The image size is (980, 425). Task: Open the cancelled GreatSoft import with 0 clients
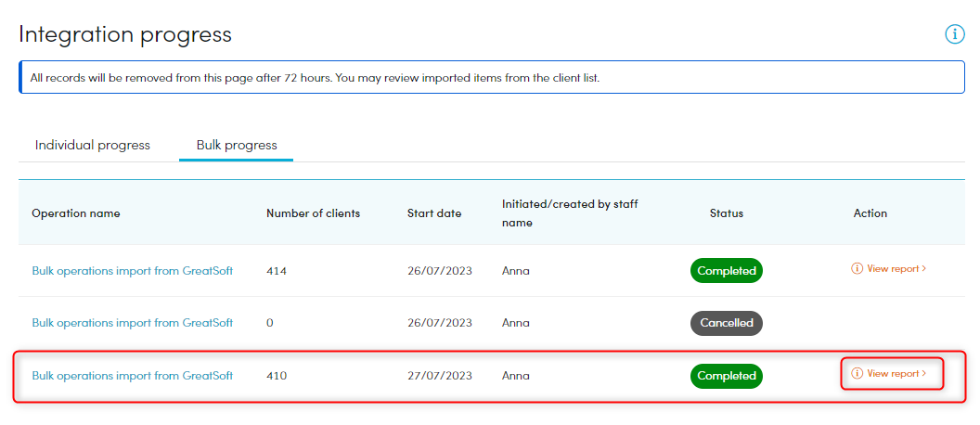pos(133,323)
